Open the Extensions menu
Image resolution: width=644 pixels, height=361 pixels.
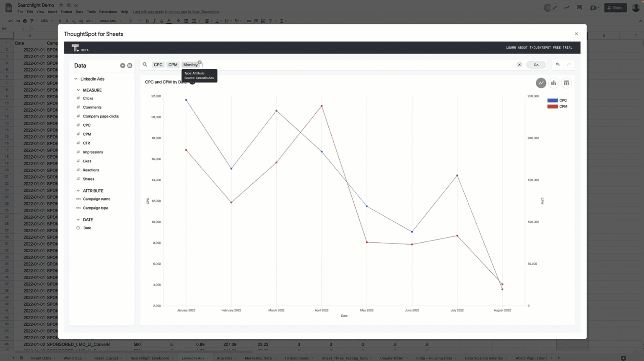click(x=108, y=12)
